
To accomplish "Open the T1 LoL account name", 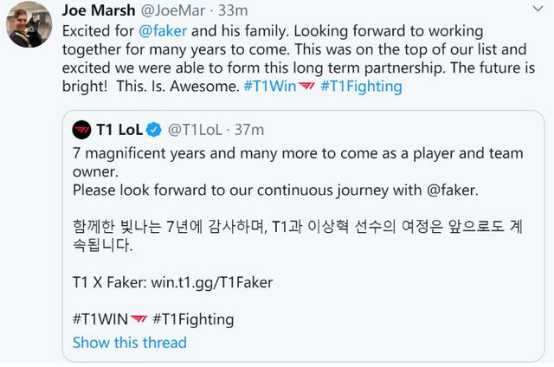I will [119, 130].
